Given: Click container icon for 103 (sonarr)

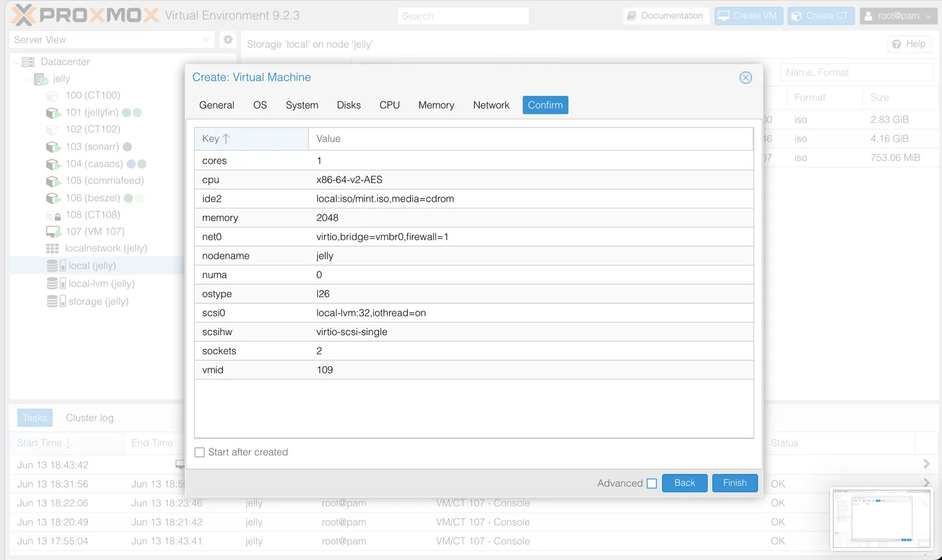Looking at the screenshot, I should [x=52, y=147].
